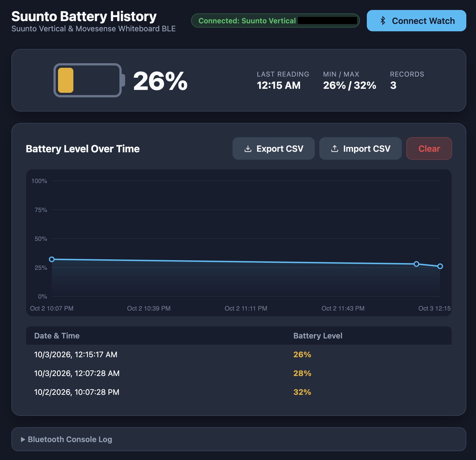The image size is (476, 460).
Task: Click the Oct 2 10:07 PM axis label
Action: (x=52, y=308)
